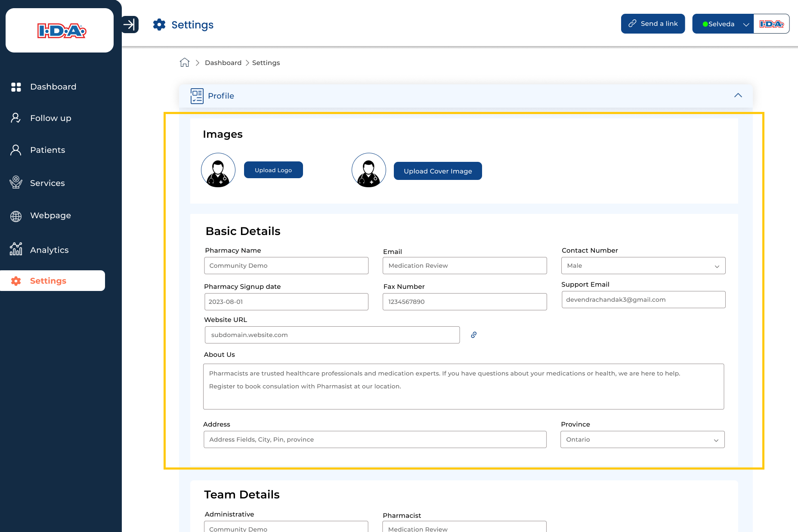Image resolution: width=798 pixels, height=532 pixels.
Task: Click the IDA logo in the sidebar
Action: [61, 31]
